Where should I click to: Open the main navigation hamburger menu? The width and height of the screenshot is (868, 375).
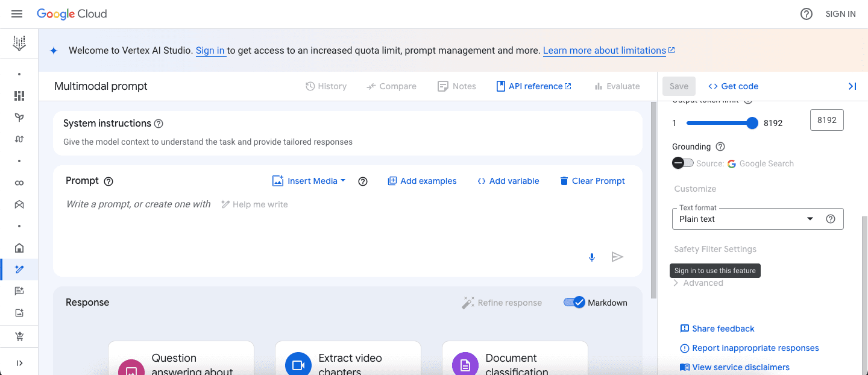(17, 14)
